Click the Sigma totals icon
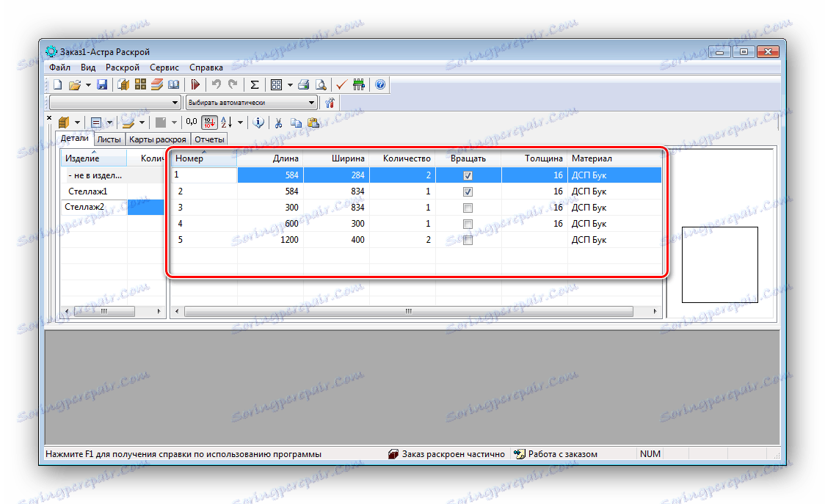The height and width of the screenshot is (504, 825). click(255, 84)
